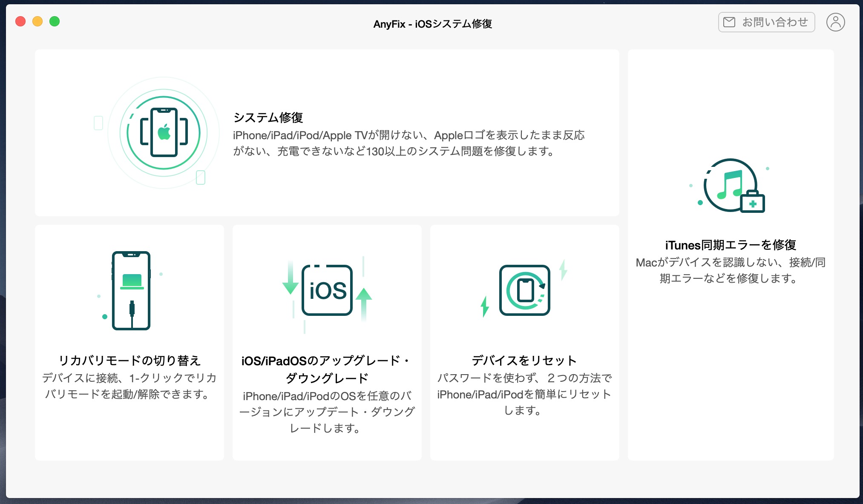The width and height of the screenshot is (863, 504).
Task: Close the AnyFix window with red button
Action: (x=20, y=21)
